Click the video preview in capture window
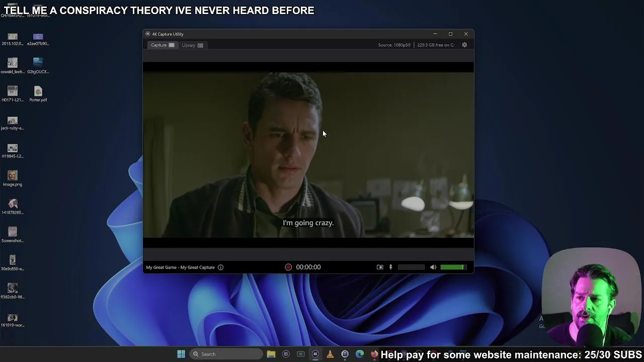 pos(308,155)
